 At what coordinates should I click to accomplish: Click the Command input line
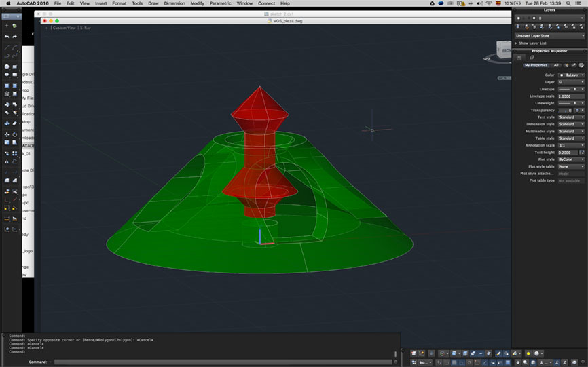[223, 362]
